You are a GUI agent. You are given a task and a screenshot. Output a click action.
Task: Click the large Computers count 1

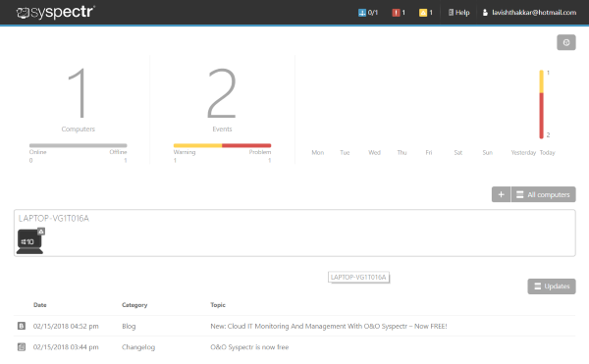pyautogui.click(x=78, y=92)
